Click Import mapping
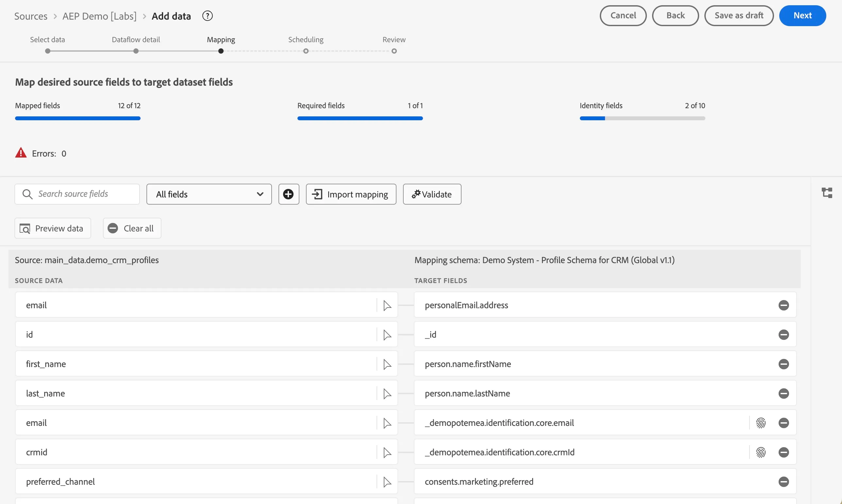The width and height of the screenshot is (842, 504). click(351, 194)
